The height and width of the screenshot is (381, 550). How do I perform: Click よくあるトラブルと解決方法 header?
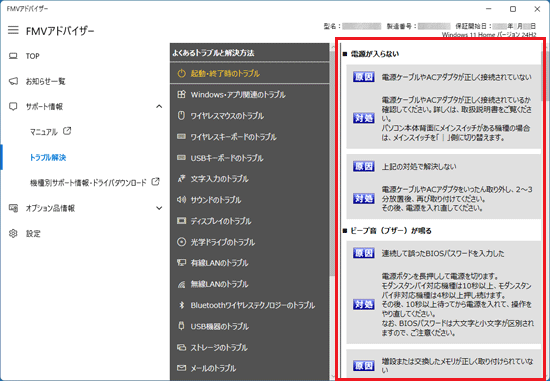(213, 53)
